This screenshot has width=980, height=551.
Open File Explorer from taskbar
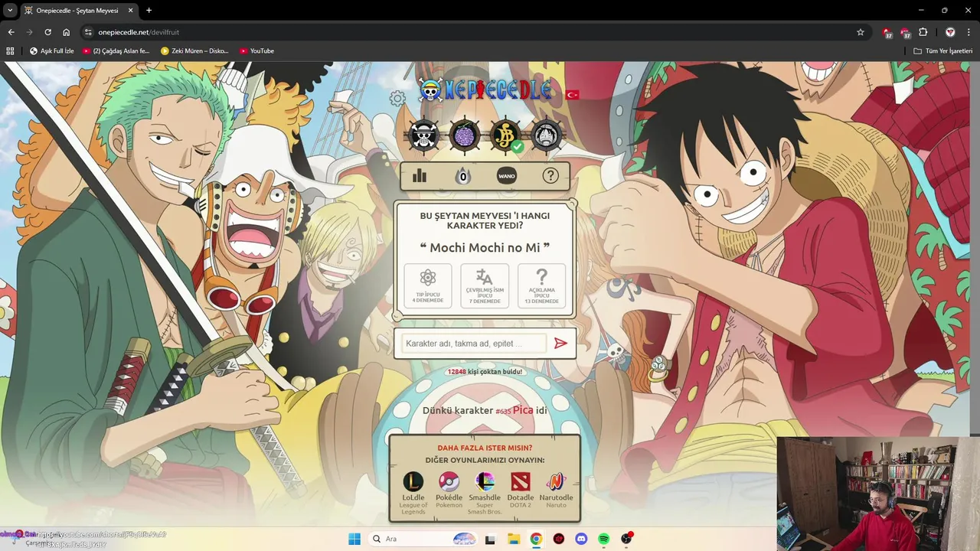click(513, 539)
